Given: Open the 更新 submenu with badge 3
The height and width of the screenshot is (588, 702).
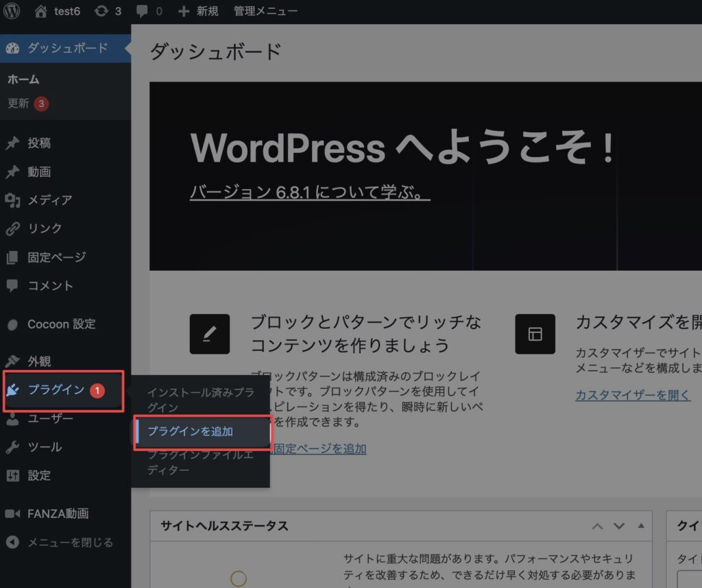Looking at the screenshot, I should 27,103.
